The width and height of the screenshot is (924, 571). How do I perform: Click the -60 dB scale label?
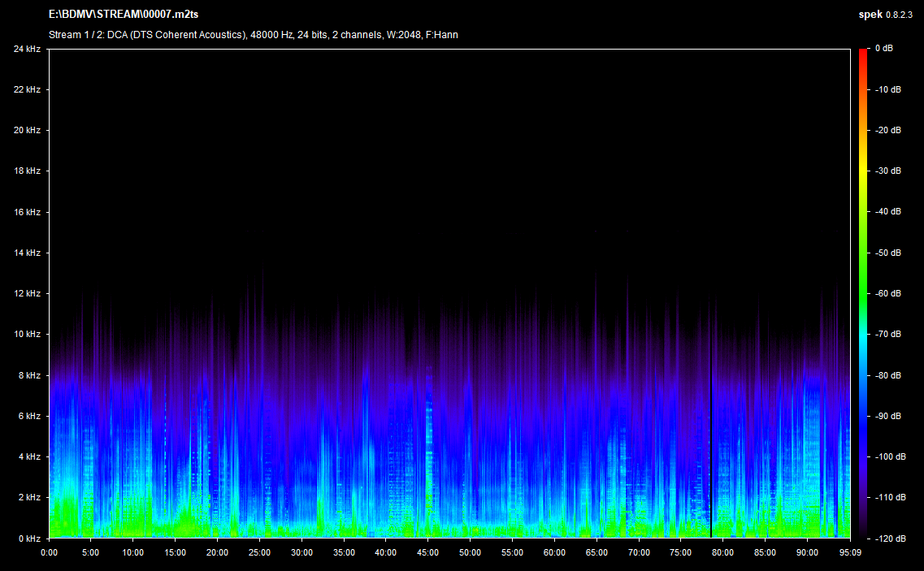pos(887,293)
